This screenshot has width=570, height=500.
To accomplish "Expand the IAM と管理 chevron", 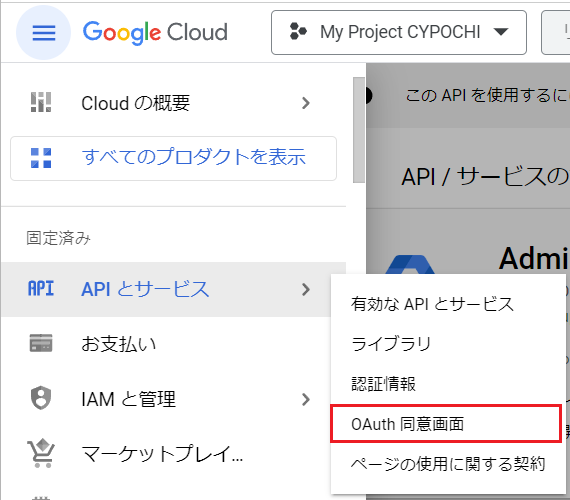I will coord(306,399).
